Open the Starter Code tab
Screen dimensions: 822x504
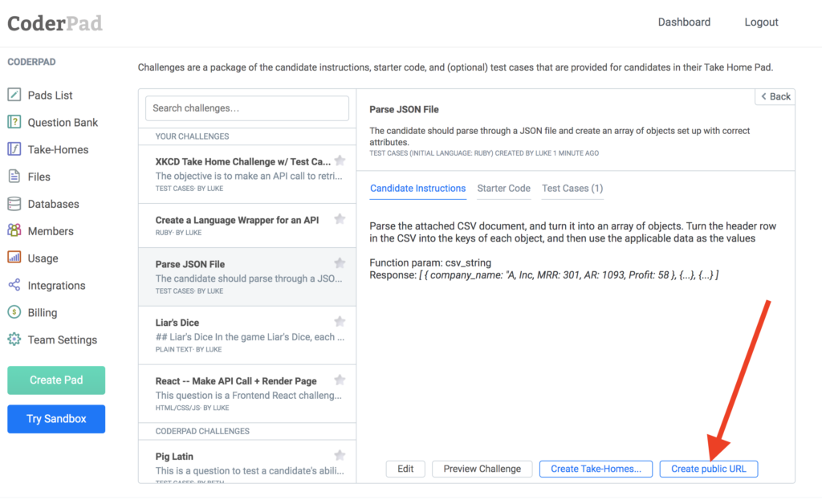click(x=504, y=189)
